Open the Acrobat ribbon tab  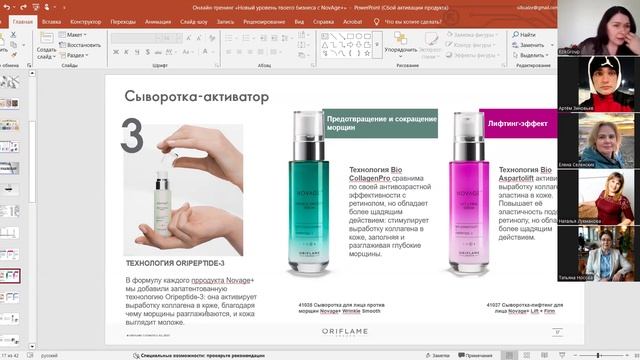point(352,22)
